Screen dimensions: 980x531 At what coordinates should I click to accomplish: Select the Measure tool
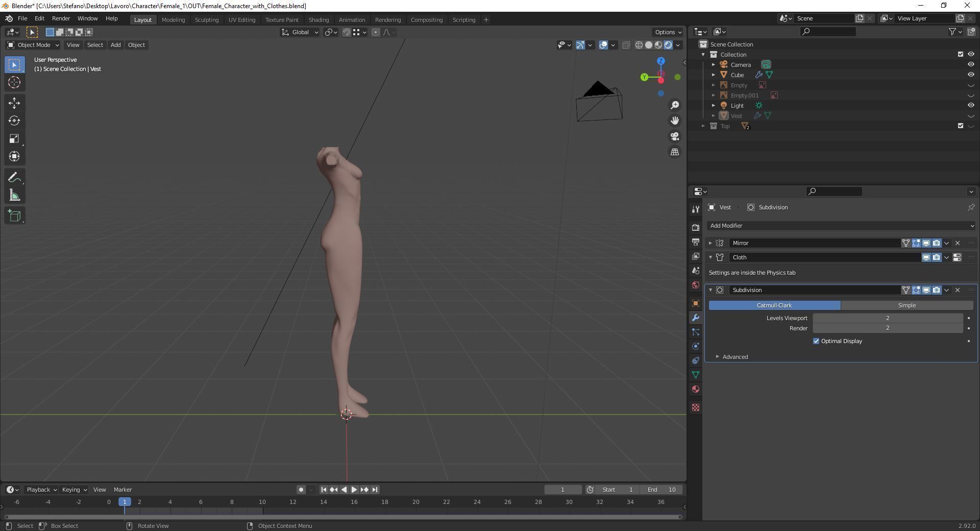[14, 195]
